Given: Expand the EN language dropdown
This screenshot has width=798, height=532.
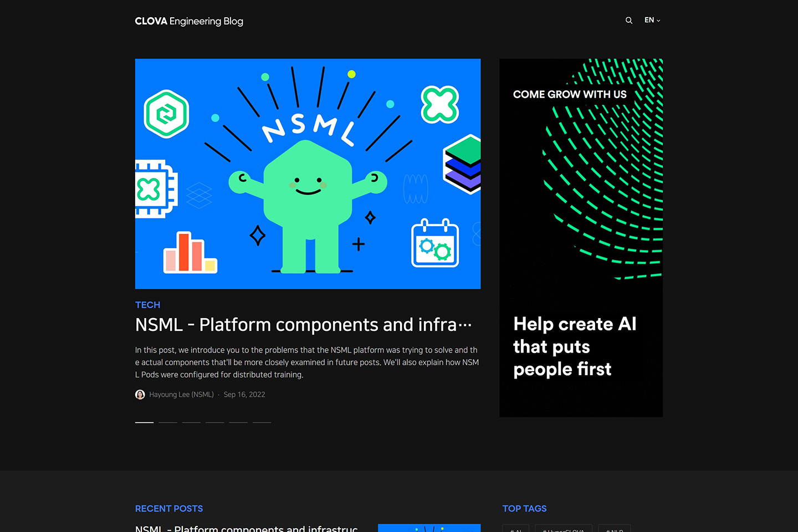Looking at the screenshot, I should click(652, 20).
